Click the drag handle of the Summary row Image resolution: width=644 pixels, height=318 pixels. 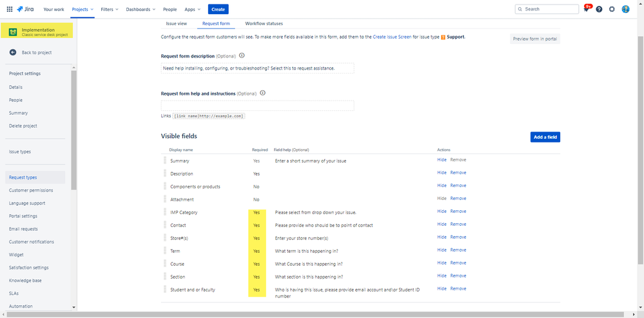tap(164, 161)
